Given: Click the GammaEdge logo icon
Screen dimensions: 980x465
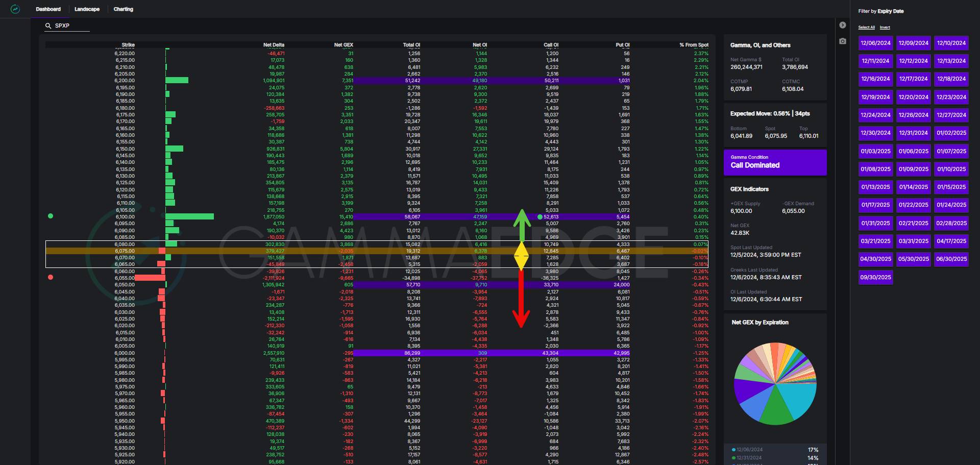Looking at the screenshot, I should point(15,9).
